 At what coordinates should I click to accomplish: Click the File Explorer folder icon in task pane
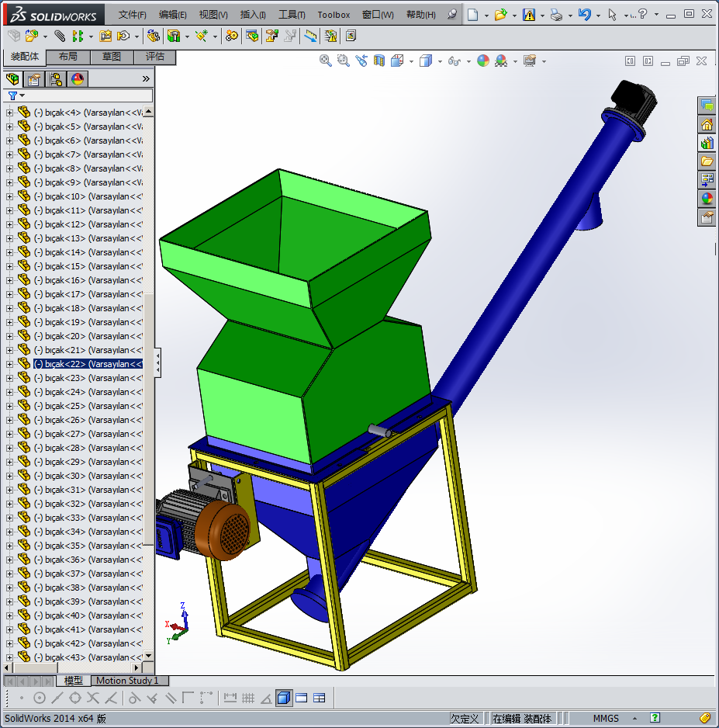point(707,161)
